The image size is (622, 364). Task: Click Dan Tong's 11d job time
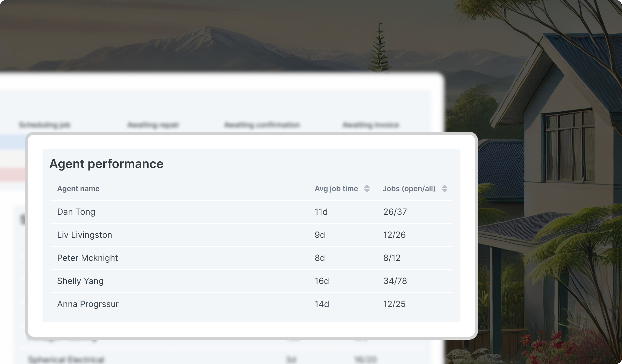pos(321,212)
